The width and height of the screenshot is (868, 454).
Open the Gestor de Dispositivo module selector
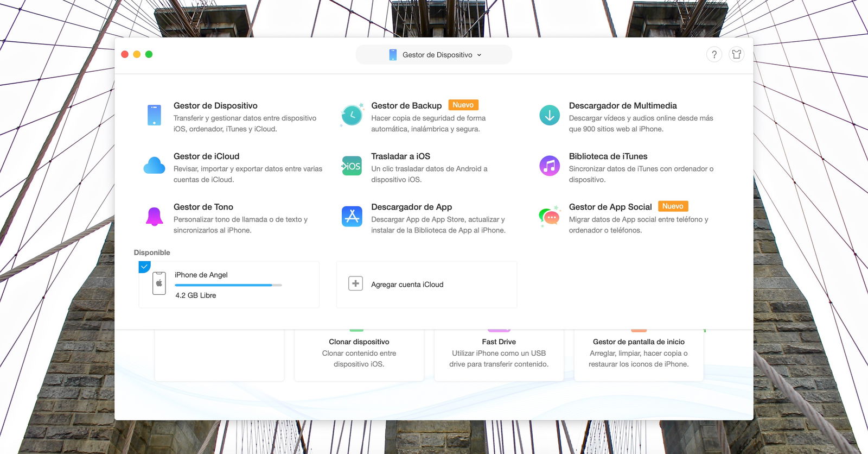[434, 55]
